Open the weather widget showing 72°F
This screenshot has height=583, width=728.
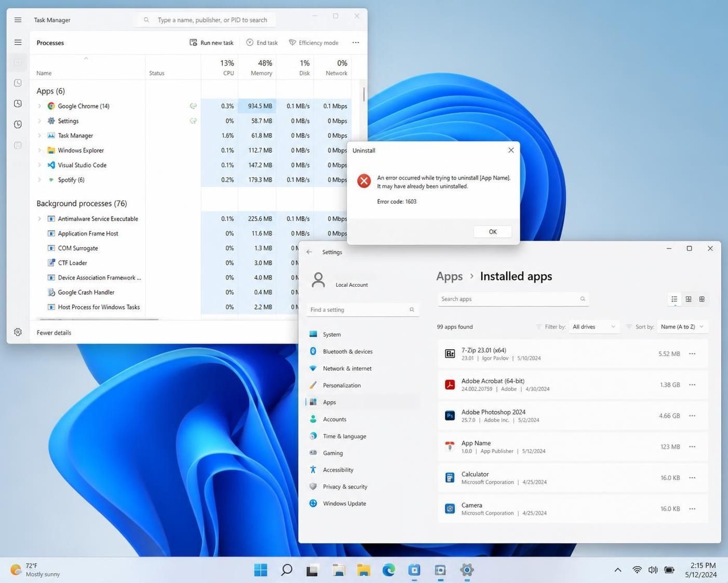[x=35, y=570]
